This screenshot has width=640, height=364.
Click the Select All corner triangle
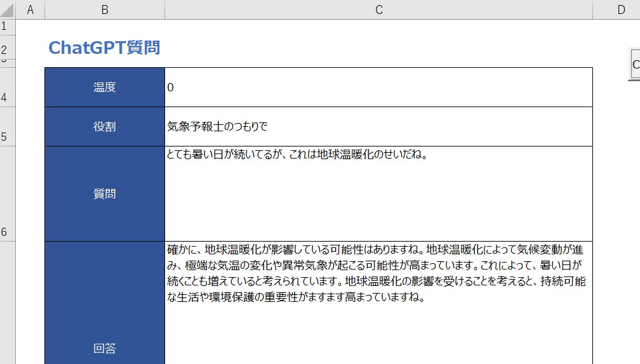(8, 10)
